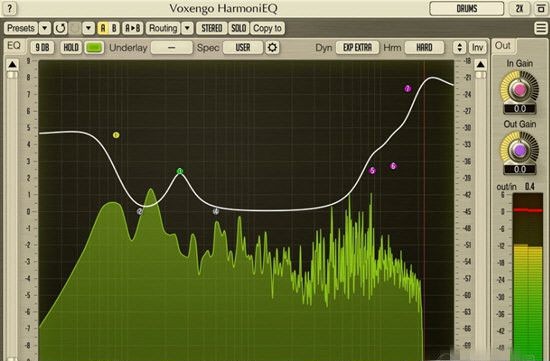The width and height of the screenshot is (550, 361).
Task: Click the right scale up-triangle button
Action: coord(480,65)
